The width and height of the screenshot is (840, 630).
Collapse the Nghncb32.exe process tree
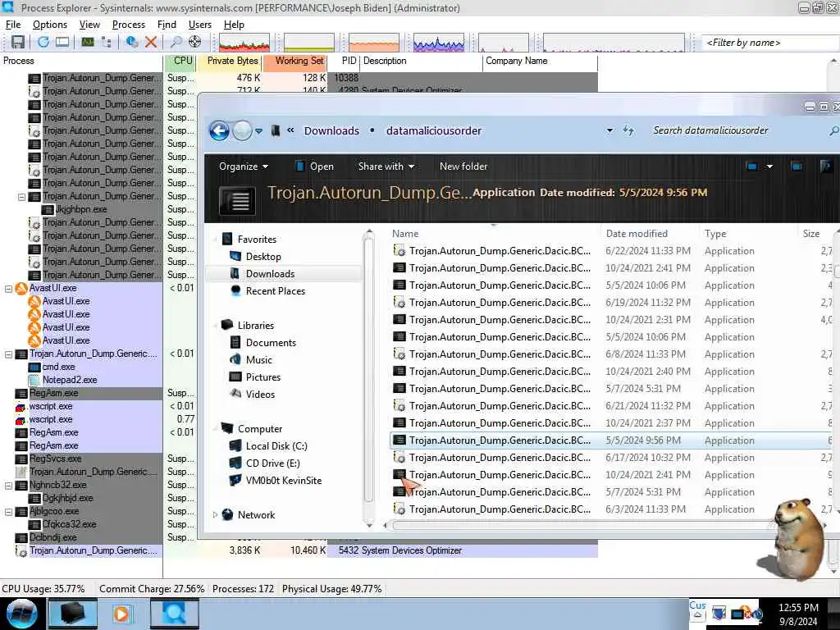[8, 486]
